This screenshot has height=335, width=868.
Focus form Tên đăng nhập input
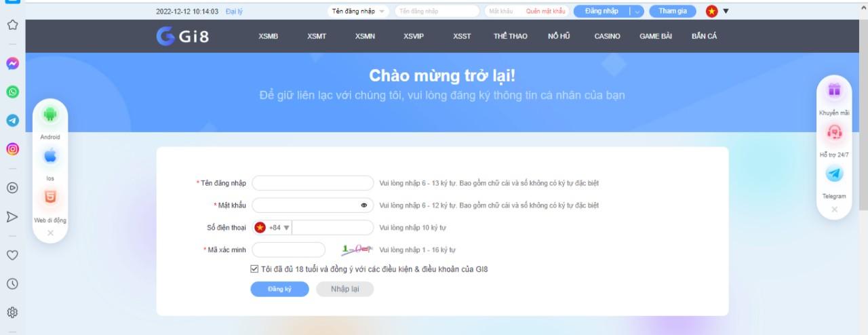313,183
